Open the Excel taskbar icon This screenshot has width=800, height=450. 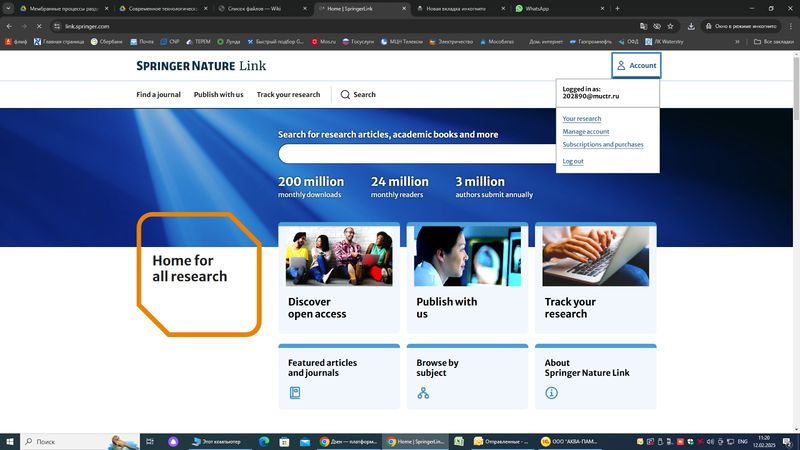coord(459,441)
